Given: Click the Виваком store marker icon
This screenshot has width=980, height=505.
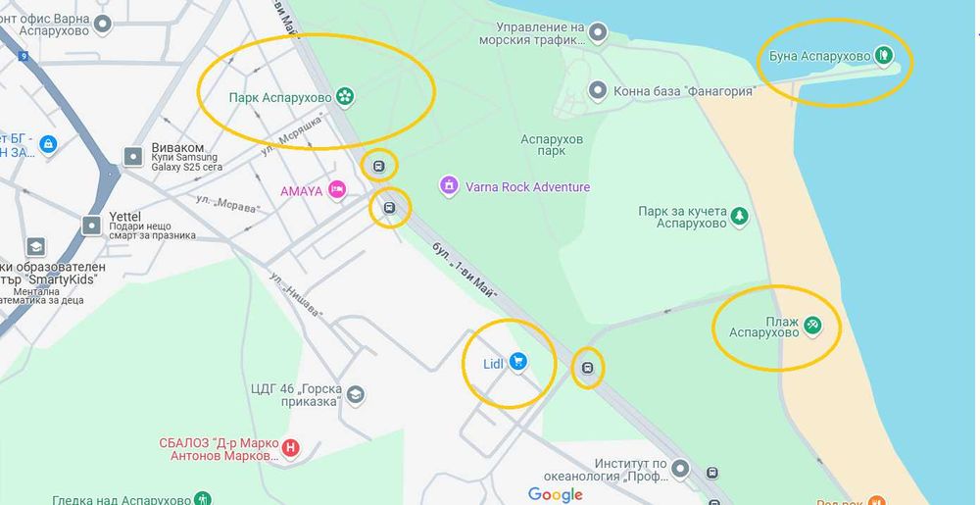Looking at the screenshot, I should 133,156.
